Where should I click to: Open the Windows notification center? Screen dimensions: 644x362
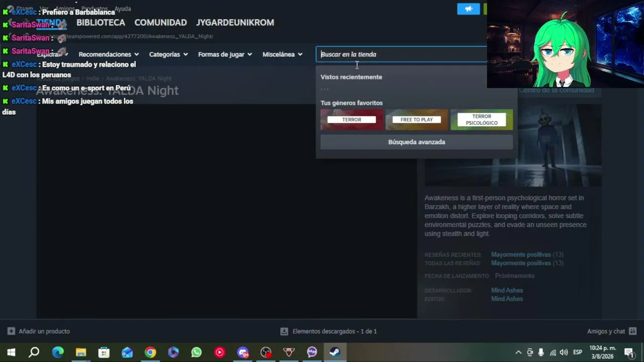click(x=629, y=352)
